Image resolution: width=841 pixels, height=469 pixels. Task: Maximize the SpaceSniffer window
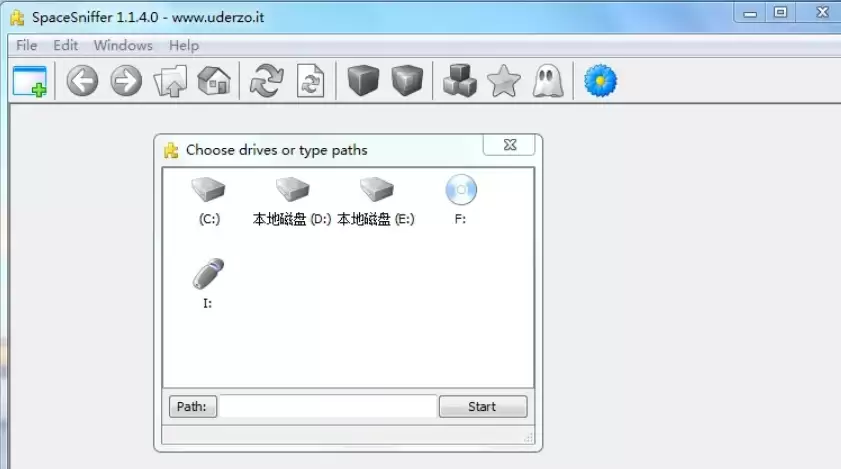[780, 13]
